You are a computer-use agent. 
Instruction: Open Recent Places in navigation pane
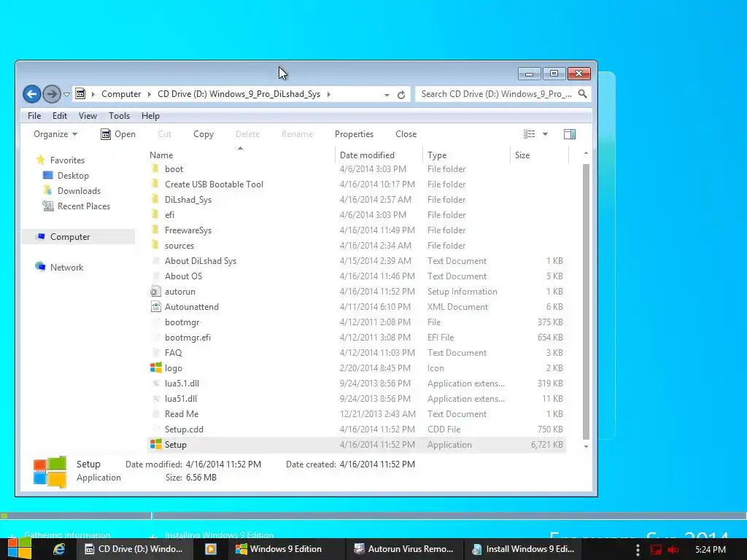point(84,206)
